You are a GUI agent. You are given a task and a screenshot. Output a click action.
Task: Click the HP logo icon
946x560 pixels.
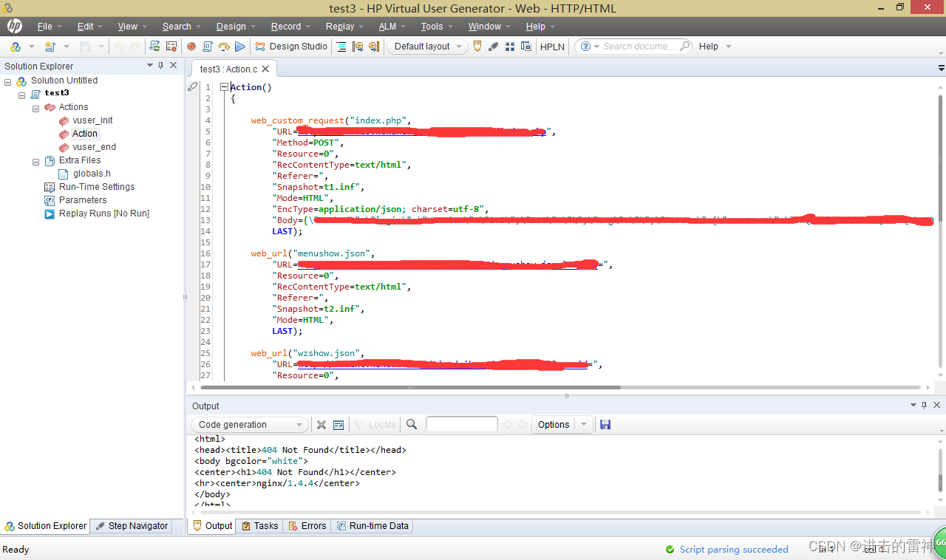coord(14,27)
